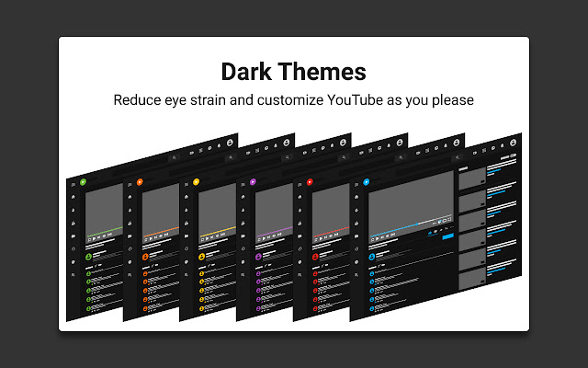
Task: Click the green channel avatar under the video
Action: [x=88, y=257]
